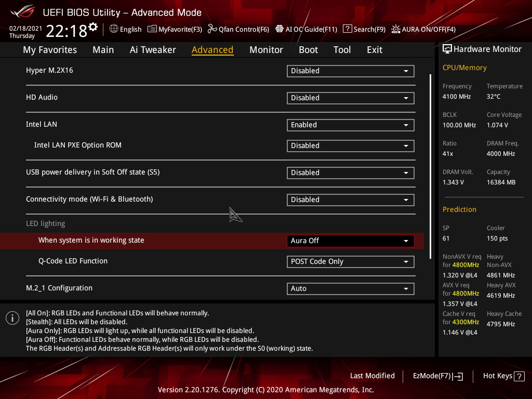Open the Hyper M.2X16 dropdown
Viewport: 532px width, 399px height.
point(350,71)
